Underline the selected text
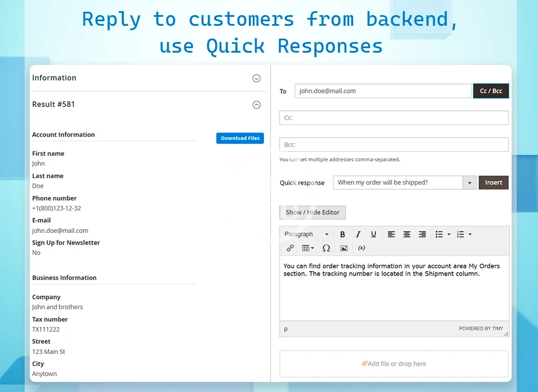The height and width of the screenshot is (392, 538). (373, 235)
